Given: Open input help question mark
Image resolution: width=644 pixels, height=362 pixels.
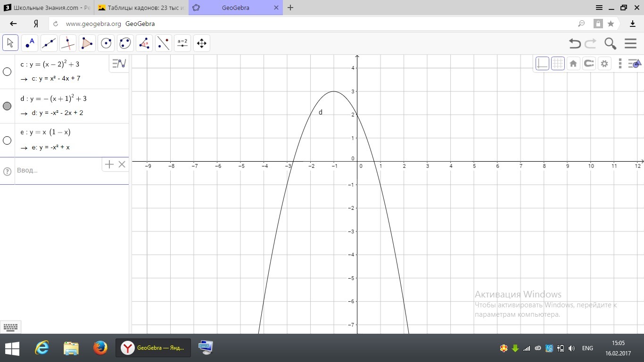Looking at the screenshot, I should [x=7, y=172].
